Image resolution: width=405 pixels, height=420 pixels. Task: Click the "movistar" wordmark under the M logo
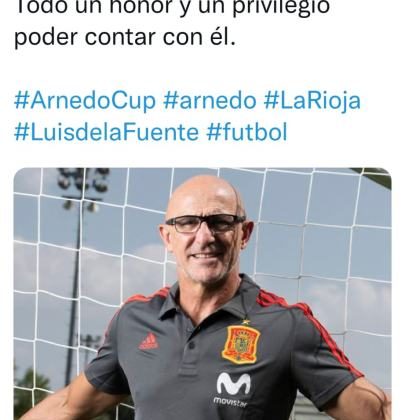click(231, 402)
